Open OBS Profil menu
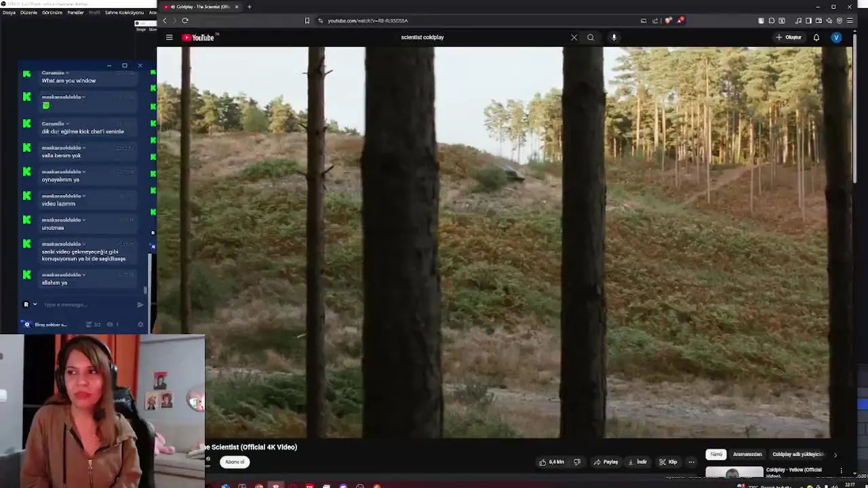 point(94,12)
